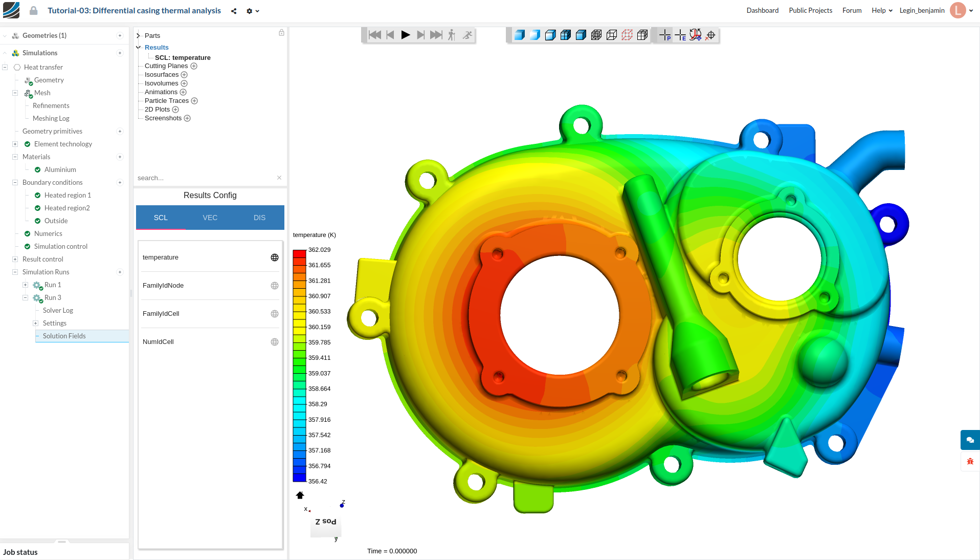Open the live chat support button
Image resolution: width=980 pixels, height=560 pixels.
(x=970, y=440)
